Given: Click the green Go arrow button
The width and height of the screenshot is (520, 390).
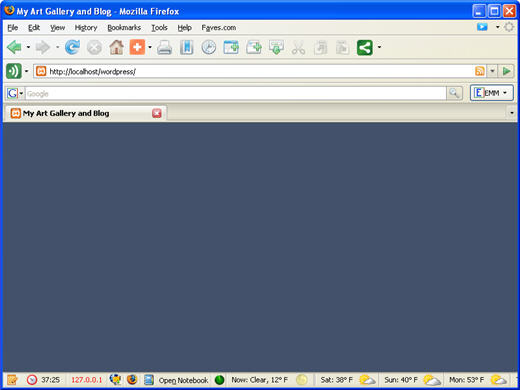Looking at the screenshot, I should [x=506, y=71].
